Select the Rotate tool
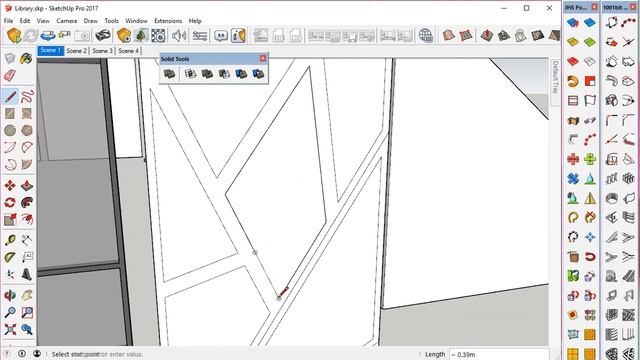Viewport: 640px width, 360px height. 10,202
